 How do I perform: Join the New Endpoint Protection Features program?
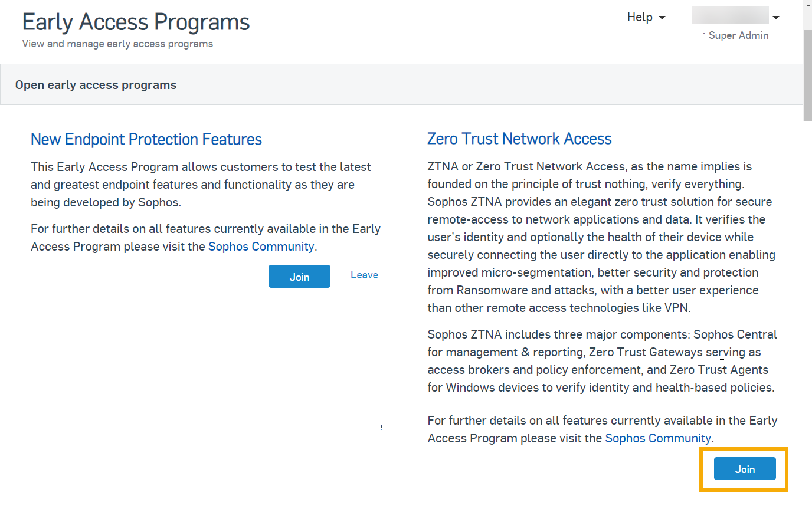[x=299, y=277]
